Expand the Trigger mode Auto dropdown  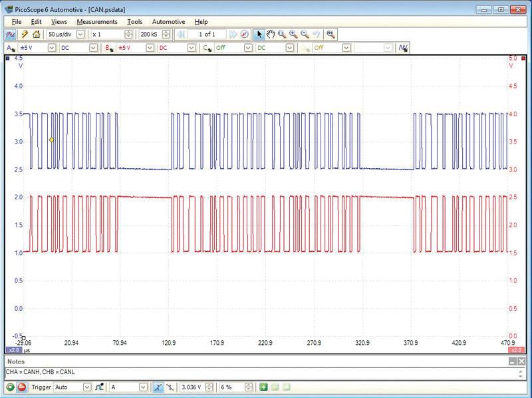pyautogui.click(x=86, y=387)
